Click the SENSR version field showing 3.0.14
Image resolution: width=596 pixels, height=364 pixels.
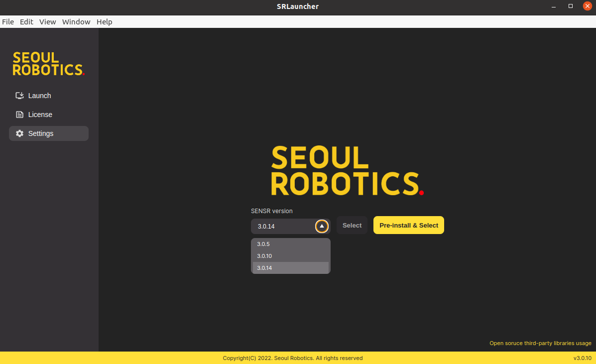tap(290, 226)
